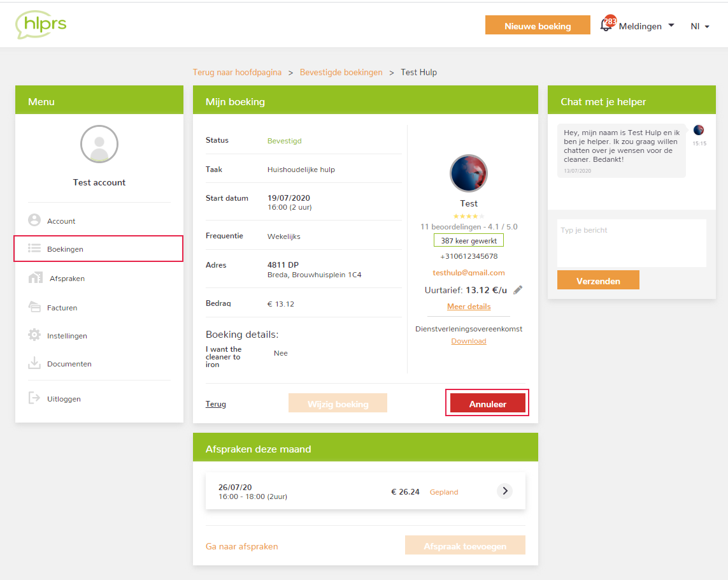
Task: Open the NL language dropdown
Action: (699, 26)
